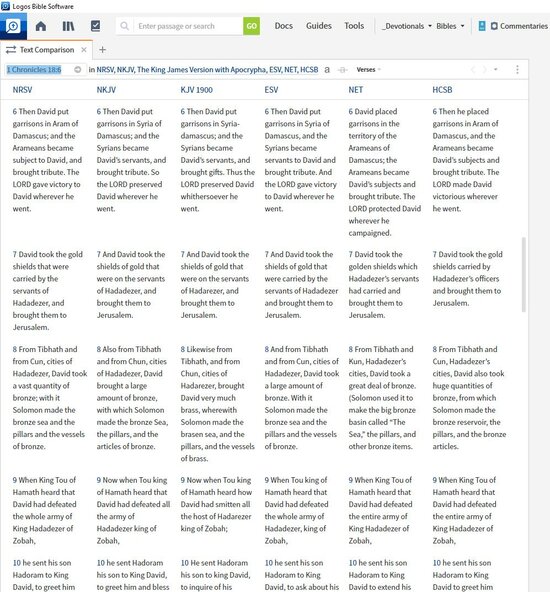Click verse number 8 in KJV 1900 column
Viewport: 550px width, 592px height.
[183, 349]
